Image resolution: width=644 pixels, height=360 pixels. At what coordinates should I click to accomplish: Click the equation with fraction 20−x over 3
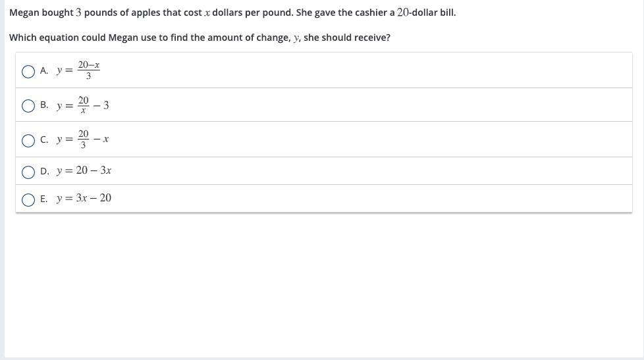(78, 70)
